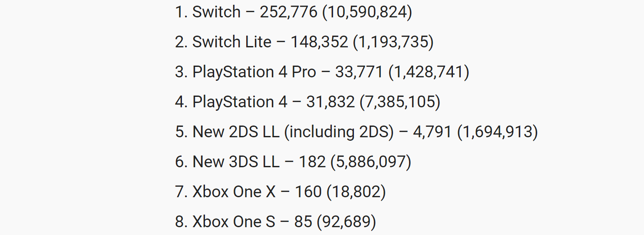The height and width of the screenshot is (235, 644).
Task: Click the 1,428,741 total in parentheses
Action: point(429,72)
